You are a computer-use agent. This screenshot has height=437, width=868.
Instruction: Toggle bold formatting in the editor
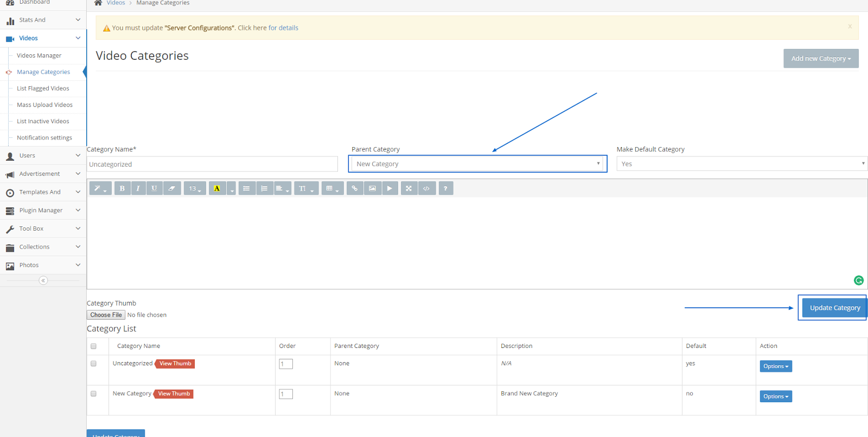pyautogui.click(x=122, y=188)
